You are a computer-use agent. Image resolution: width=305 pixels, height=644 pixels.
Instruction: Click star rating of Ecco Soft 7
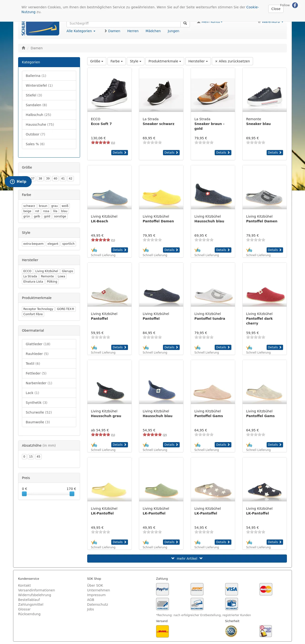coord(100,143)
